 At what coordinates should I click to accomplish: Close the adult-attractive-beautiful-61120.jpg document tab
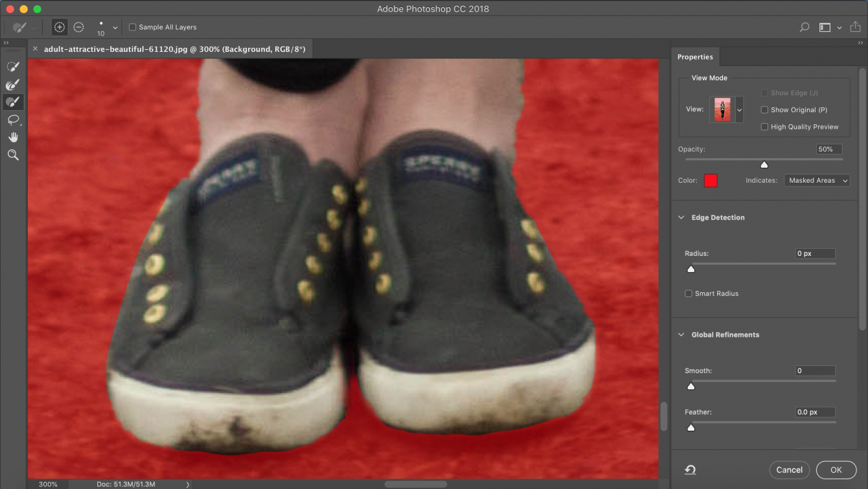tap(35, 49)
